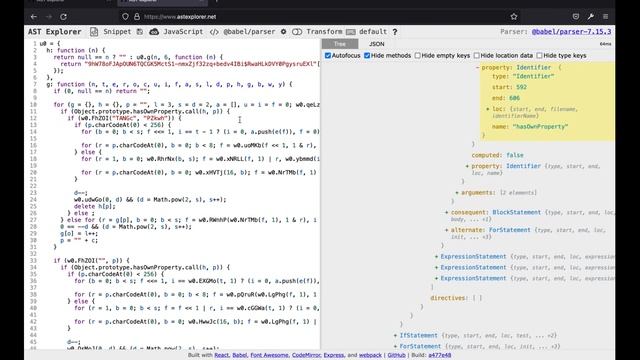This screenshot has height=360, width=640.
Task: Bookmark page with the star icon
Action: 514,17
